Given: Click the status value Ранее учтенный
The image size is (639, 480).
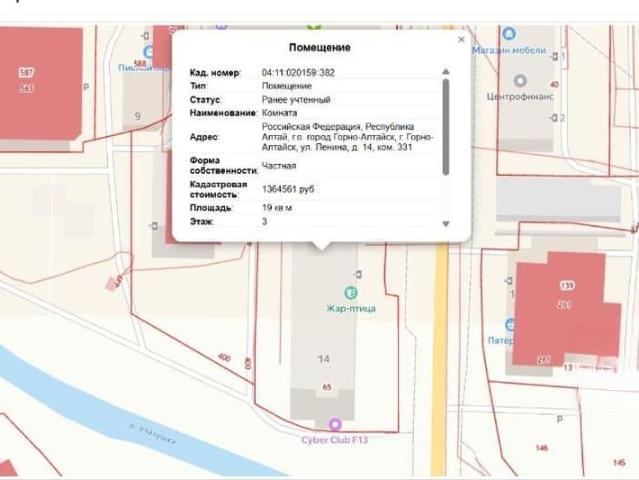Looking at the screenshot, I should [296, 100].
